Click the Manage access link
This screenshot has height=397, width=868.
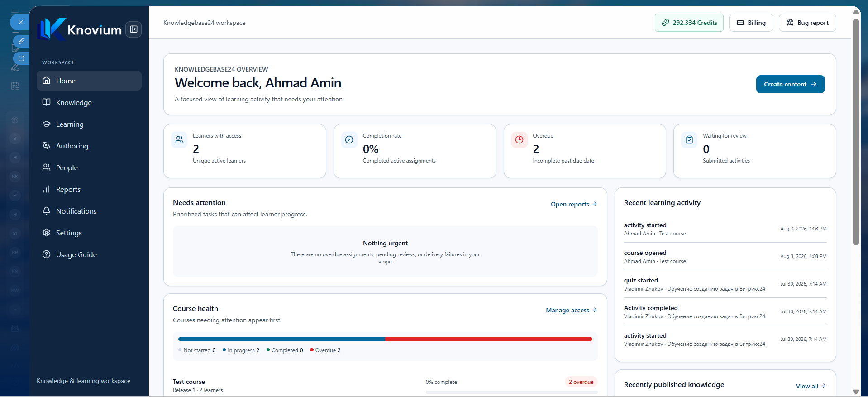pos(572,310)
